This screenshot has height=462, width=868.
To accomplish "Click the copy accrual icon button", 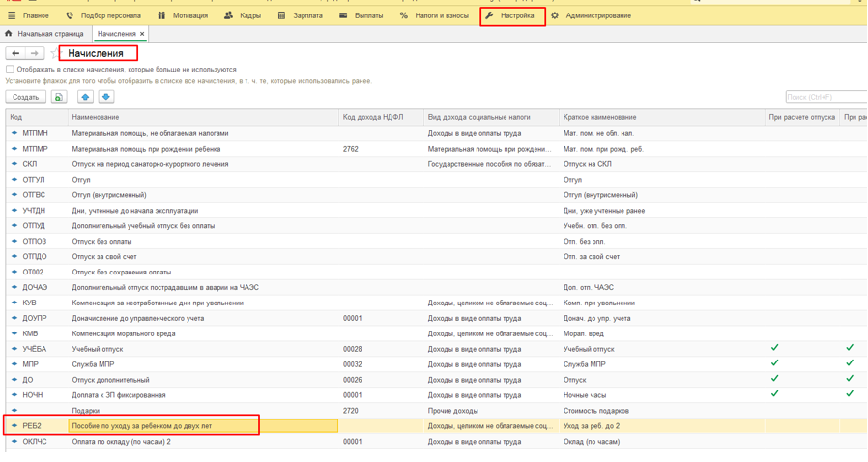I will [x=59, y=97].
